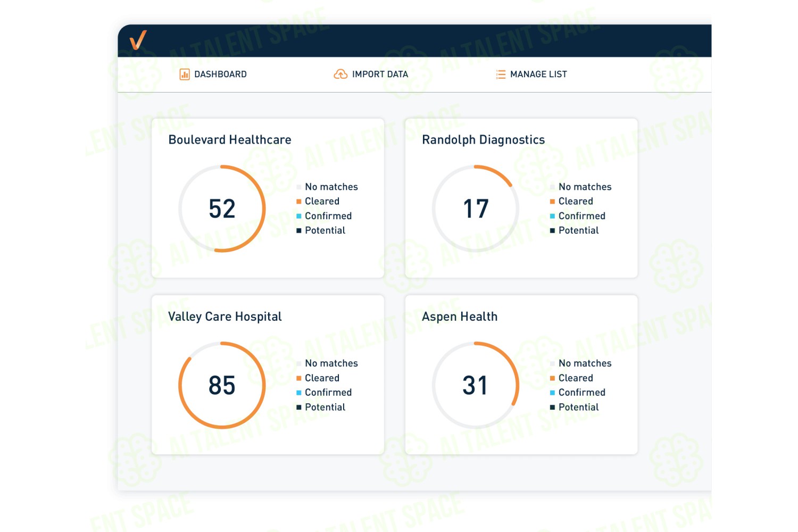Click the dark Potential swatch in Valley Care Hospital
This screenshot has height=532, width=798.
coord(299,408)
